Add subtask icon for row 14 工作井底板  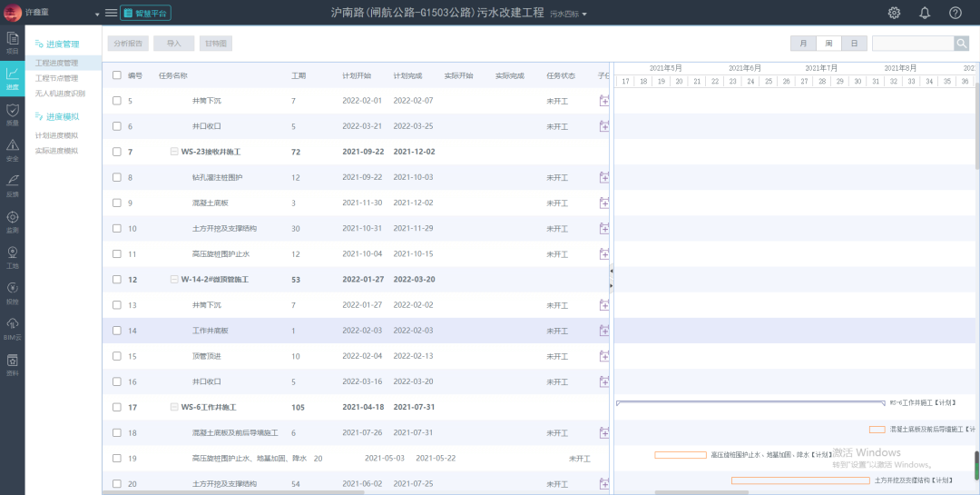coord(604,331)
